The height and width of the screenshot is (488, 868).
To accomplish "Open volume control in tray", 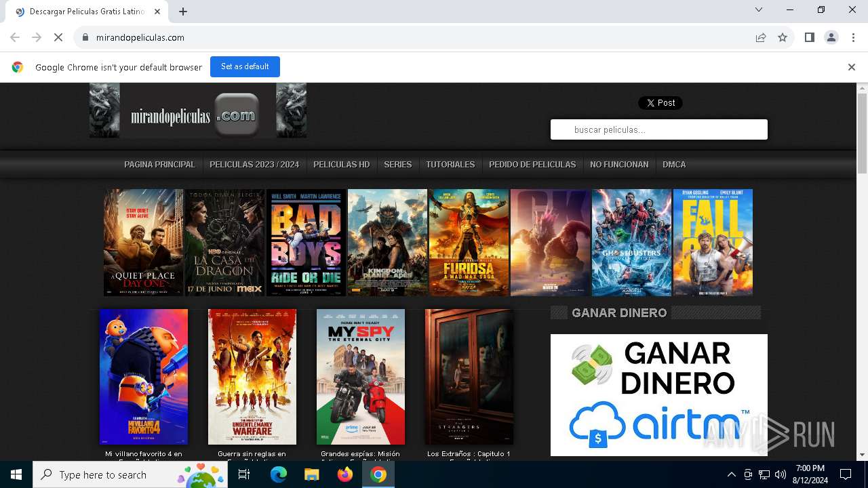I will click(781, 474).
